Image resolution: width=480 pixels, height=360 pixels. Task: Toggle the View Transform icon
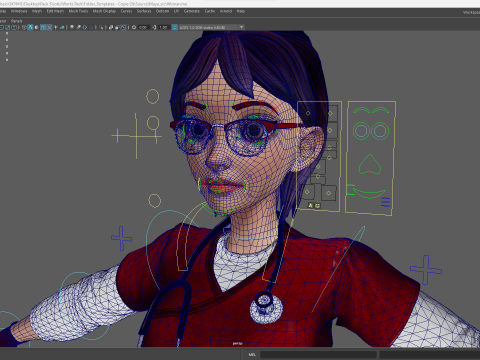coord(174,27)
